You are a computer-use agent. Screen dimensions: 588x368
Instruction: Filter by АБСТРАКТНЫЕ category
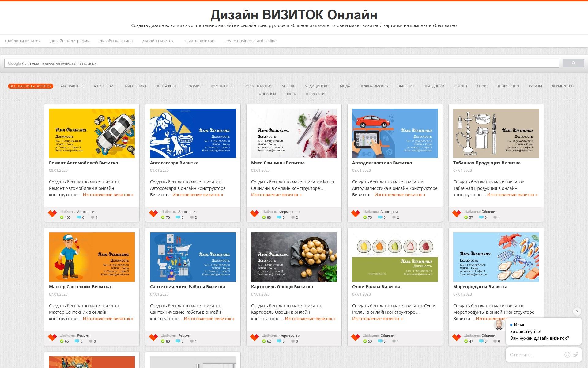[73, 86]
